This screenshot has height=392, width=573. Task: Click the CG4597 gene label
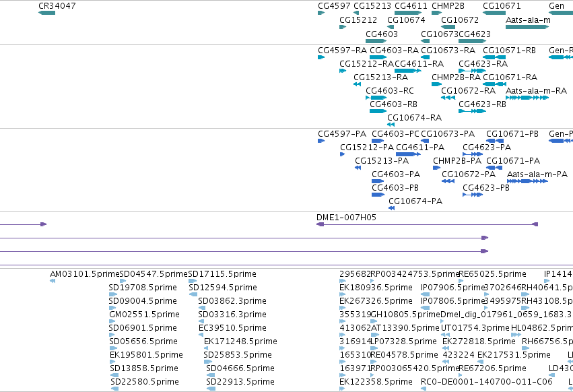click(334, 6)
